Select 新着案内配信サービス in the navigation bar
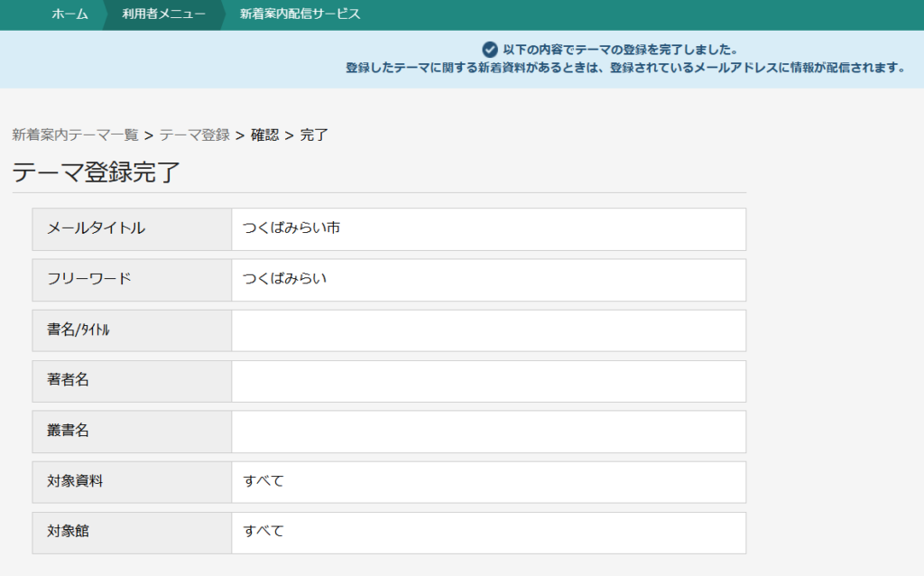The image size is (924, 576). coord(300,14)
